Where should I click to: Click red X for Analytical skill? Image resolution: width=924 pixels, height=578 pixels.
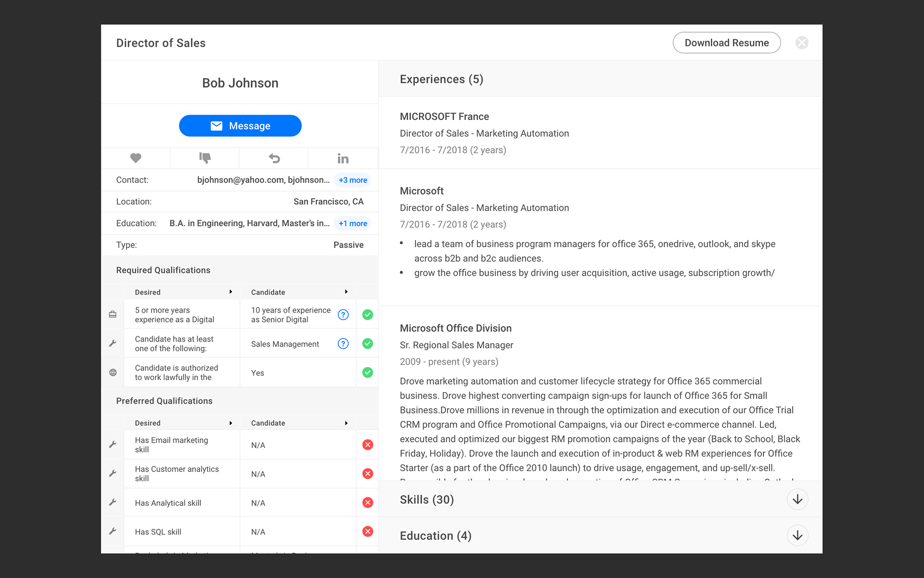[368, 502]
